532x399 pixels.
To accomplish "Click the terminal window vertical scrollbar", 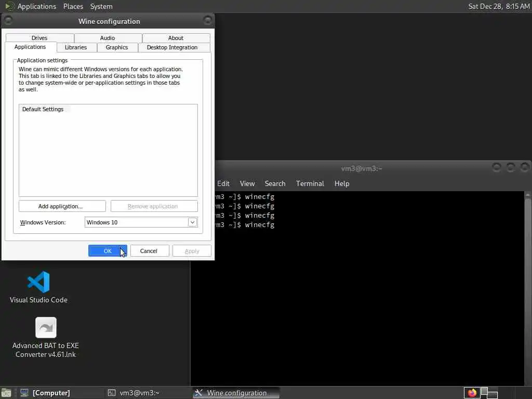I will [528, 288].
